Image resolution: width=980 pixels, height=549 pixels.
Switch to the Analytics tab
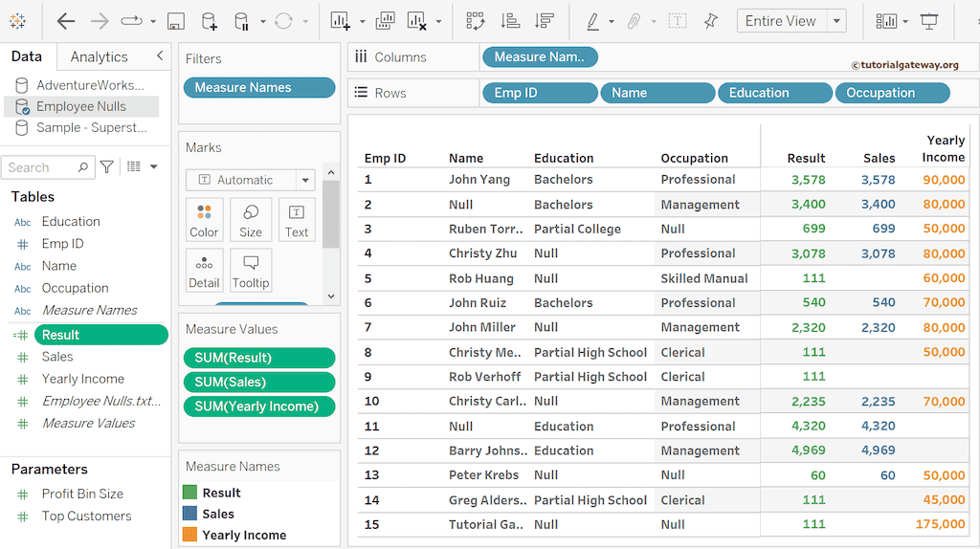(99, 57)
